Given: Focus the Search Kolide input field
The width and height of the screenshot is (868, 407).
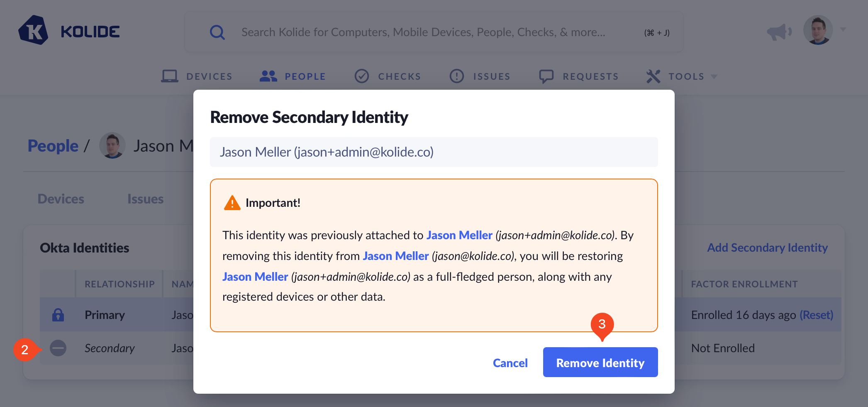Looking at the screenshot, I should (423, 32).
